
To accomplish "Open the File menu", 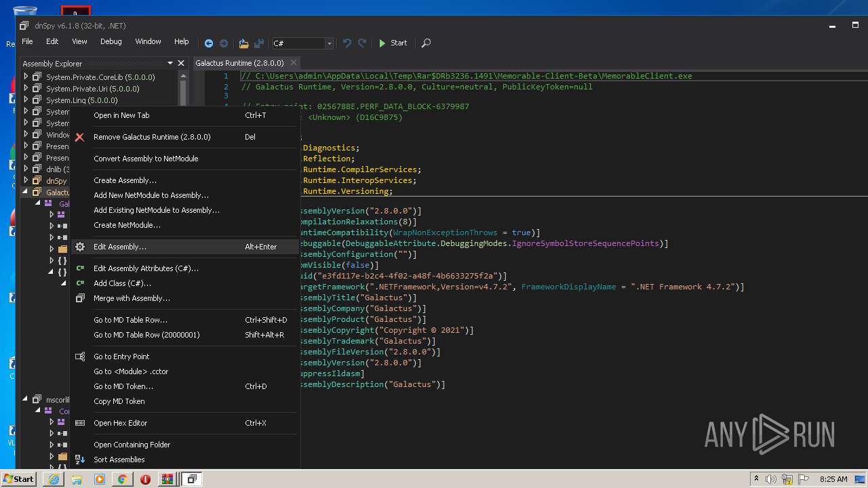I will click(27, 41).
